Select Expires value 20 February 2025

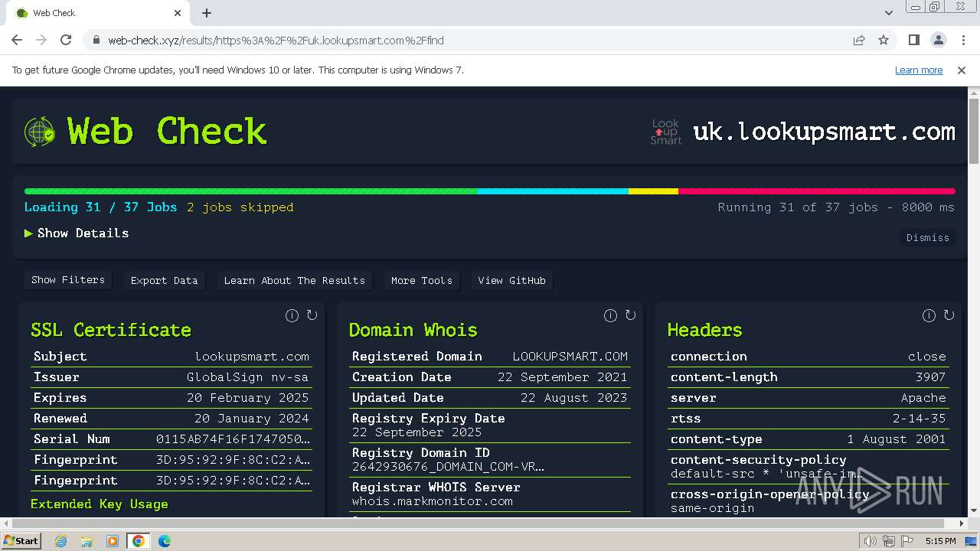[x=247, y=398]
